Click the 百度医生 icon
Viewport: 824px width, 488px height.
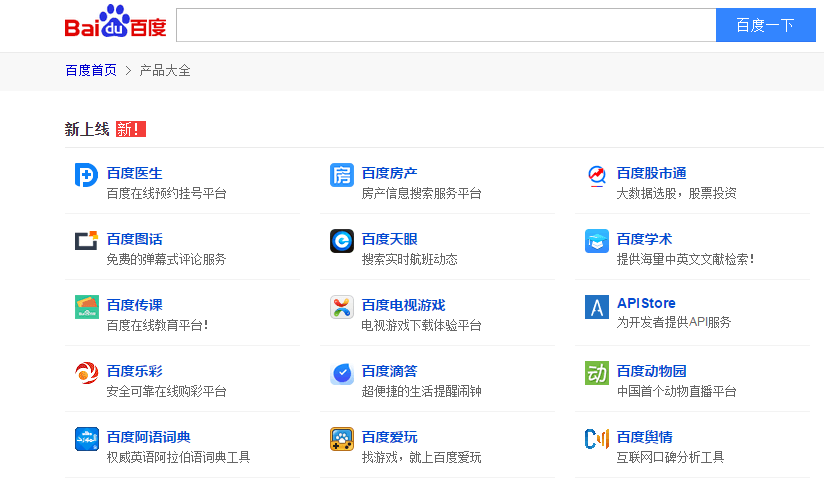point(86,175)
